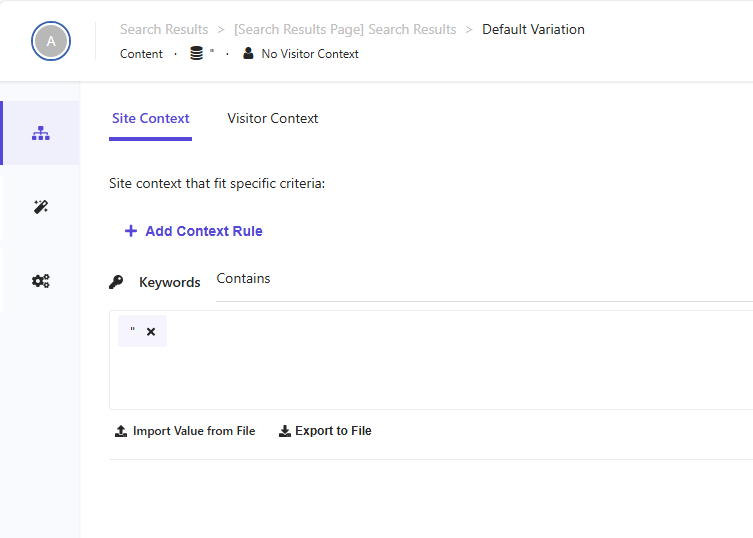Click the person icon for visitor context
The height and width of the screenshot is (538, 753).
248,54
